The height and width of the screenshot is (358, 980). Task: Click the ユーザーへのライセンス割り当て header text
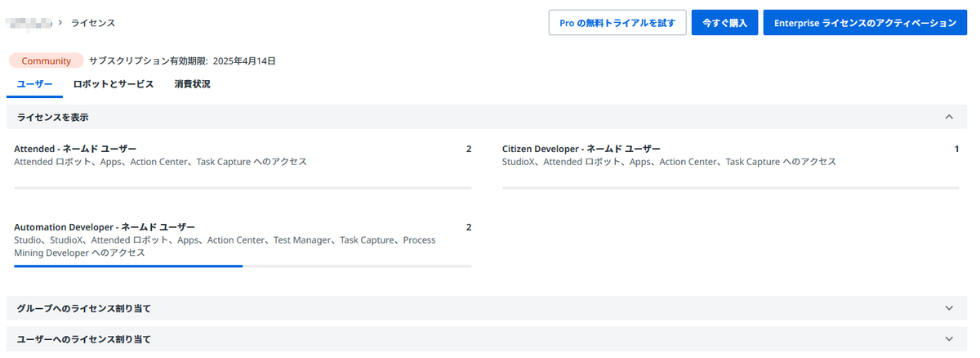coord(84,338)
